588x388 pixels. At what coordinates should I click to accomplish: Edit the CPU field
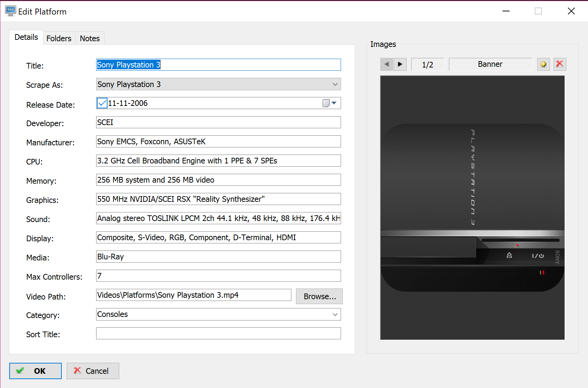coord(219,161)
